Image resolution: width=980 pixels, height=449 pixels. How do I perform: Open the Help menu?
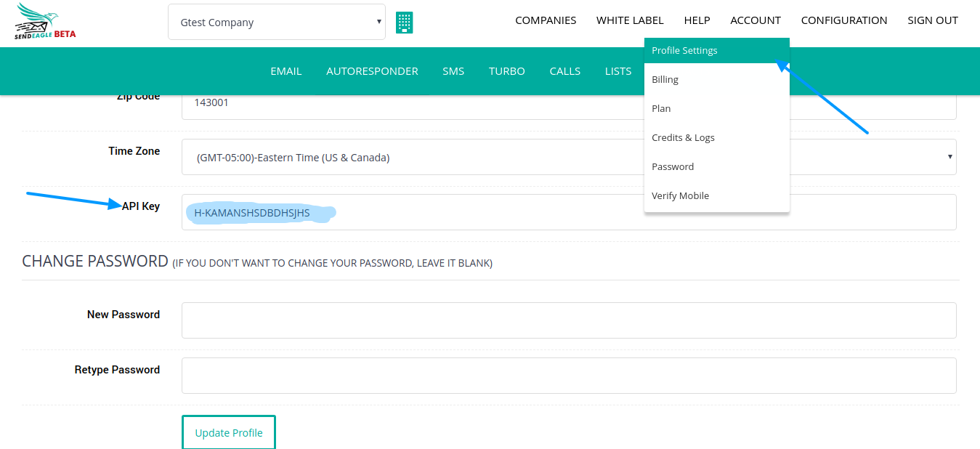(x=697, y=20)
